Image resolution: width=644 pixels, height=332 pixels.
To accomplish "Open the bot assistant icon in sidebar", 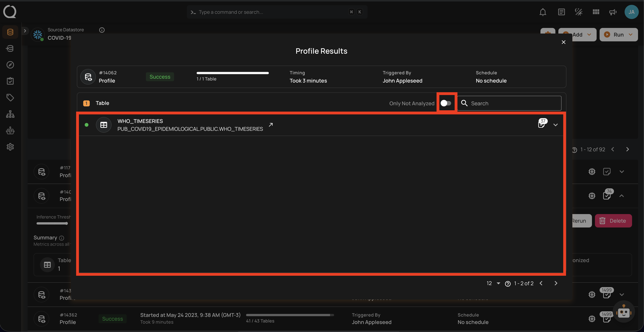I will click(x=10, y=130).
